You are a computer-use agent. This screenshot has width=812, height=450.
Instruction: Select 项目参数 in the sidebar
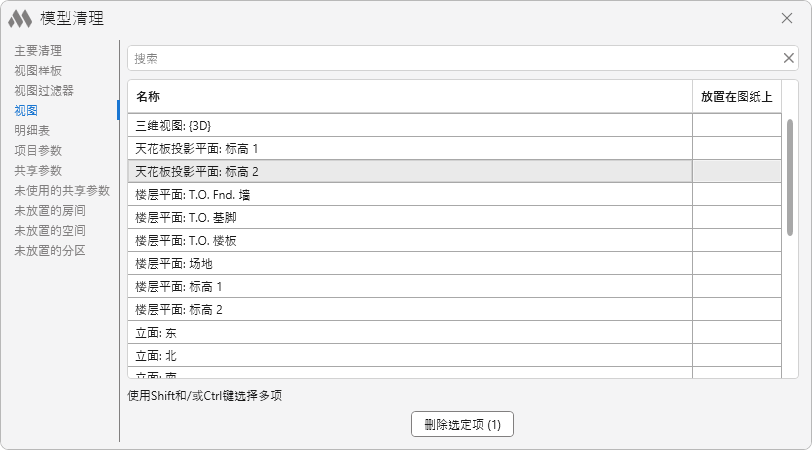tap(38, 150)
